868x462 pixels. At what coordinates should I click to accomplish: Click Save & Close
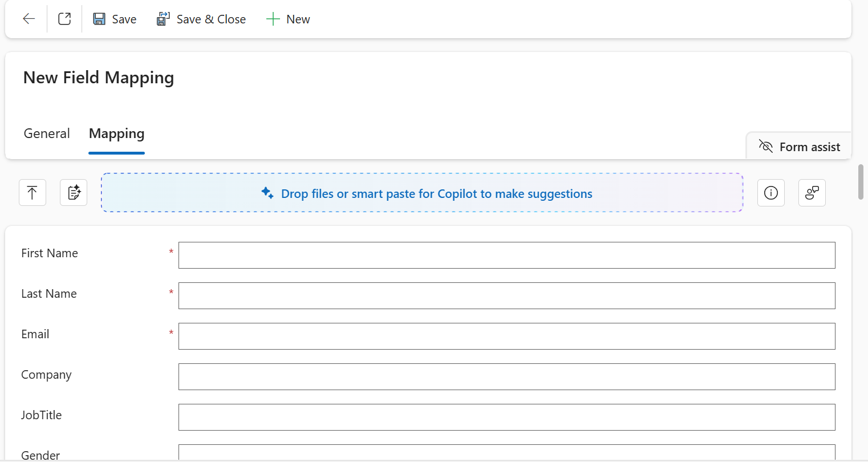(x=201, y=19)
